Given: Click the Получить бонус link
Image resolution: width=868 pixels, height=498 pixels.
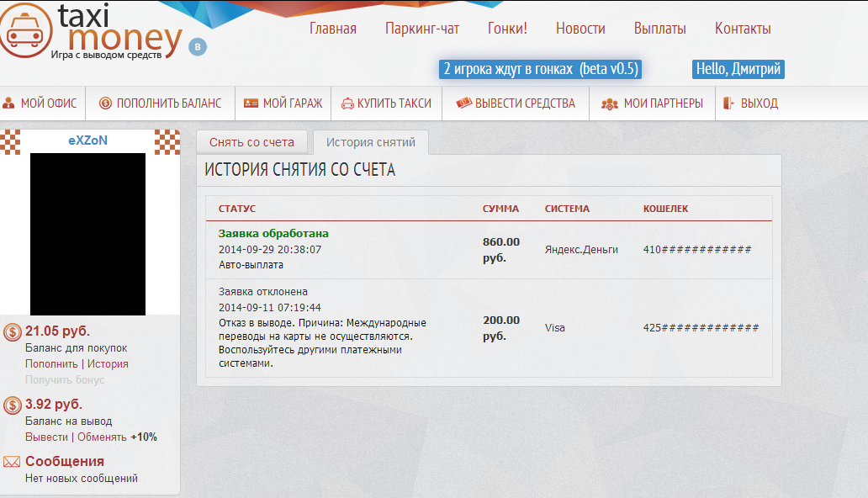Looking at the screenshot, I should (x=65, y=380).
